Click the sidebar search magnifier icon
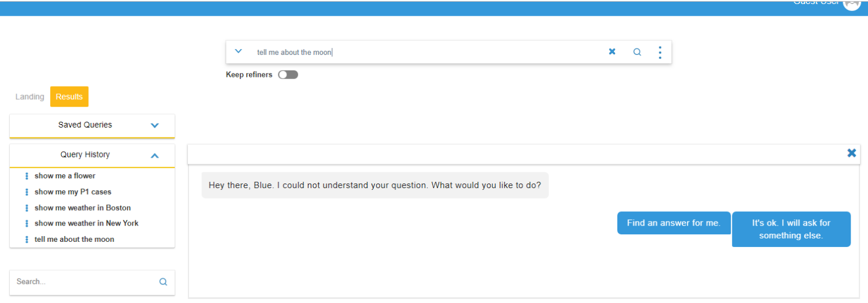Image resolution: width=868 pixels, height=303 pixels. pos(163,282)
